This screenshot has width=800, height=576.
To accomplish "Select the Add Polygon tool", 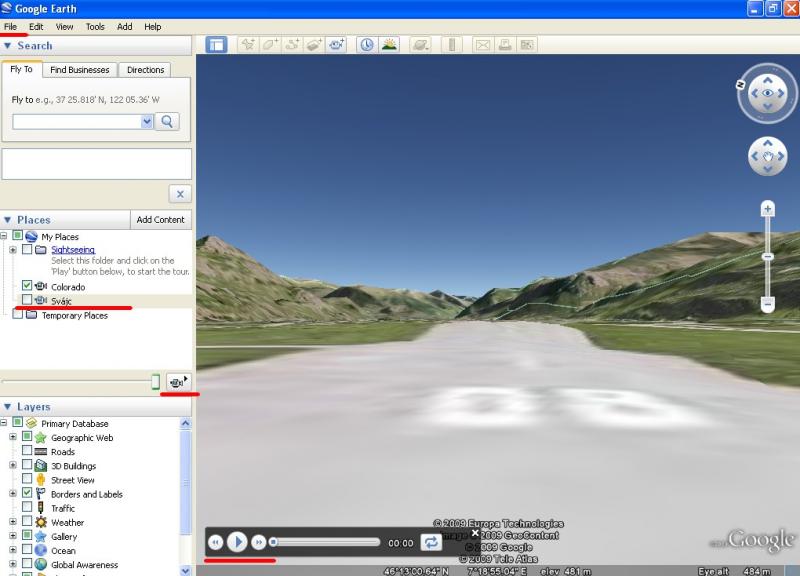I will coord(269,45).
